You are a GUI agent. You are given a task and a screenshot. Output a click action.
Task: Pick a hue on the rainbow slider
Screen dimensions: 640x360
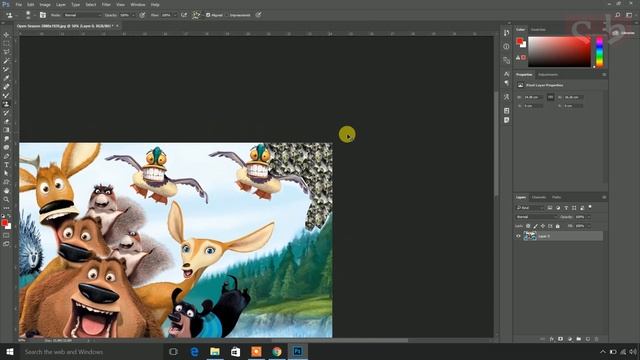pyautogui.click(x=599, y=52)
